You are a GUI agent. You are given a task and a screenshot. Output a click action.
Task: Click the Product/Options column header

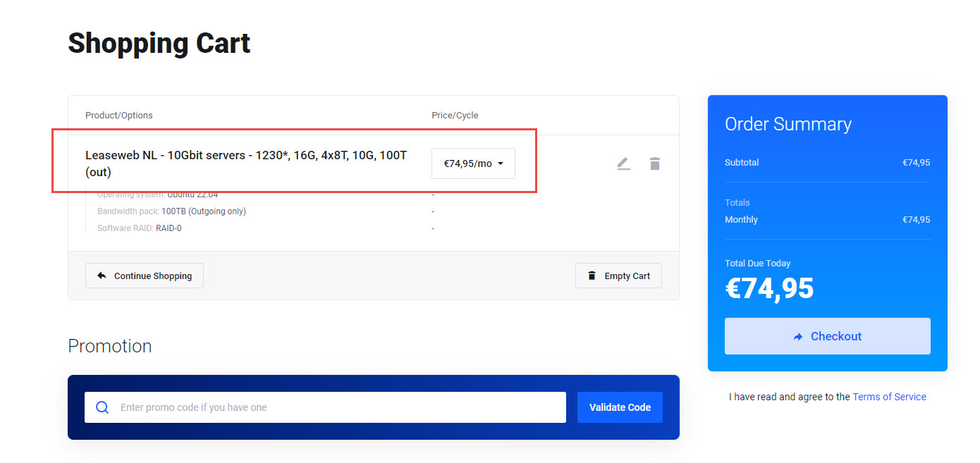(119, 115)
